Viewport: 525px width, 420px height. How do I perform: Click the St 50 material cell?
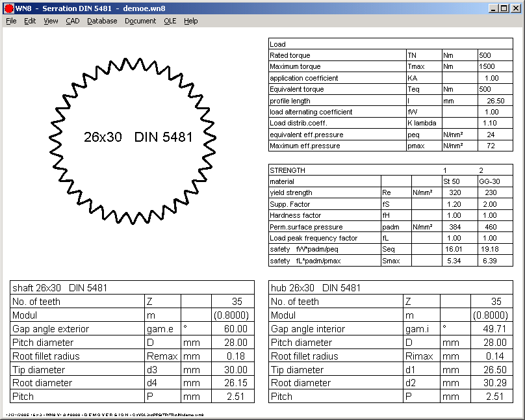[452, 181]
